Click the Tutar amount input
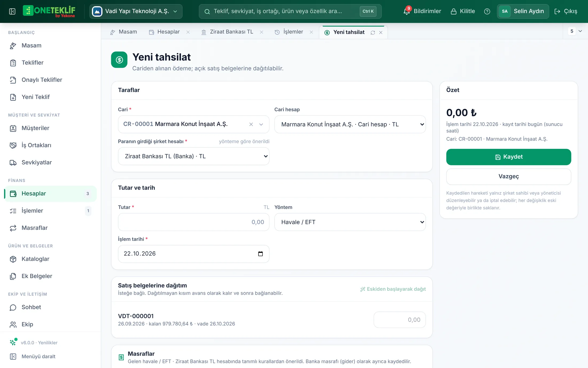This screenshot has width=588, height=368. pyautogui.click(x=194, y=222)
